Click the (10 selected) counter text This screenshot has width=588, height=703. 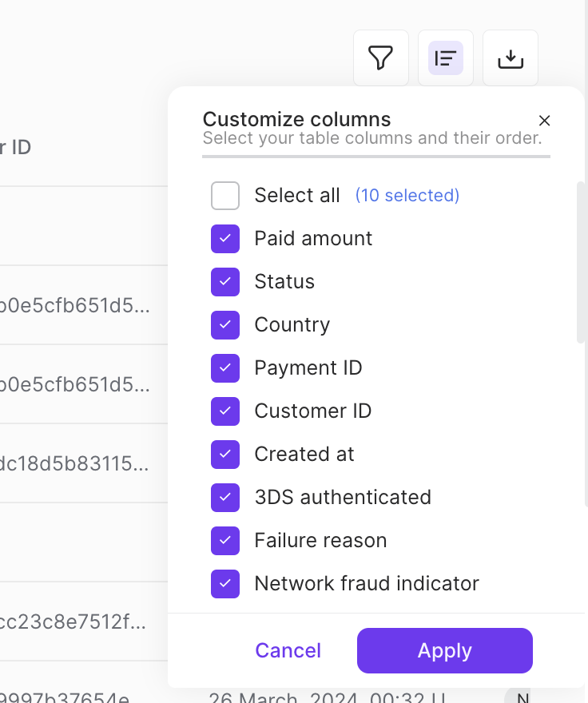click(x=407, y=195)
